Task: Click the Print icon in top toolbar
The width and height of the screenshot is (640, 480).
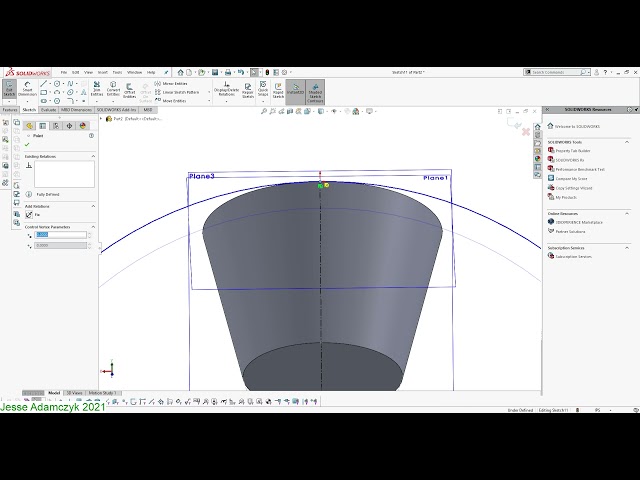Action: (228, 72)
